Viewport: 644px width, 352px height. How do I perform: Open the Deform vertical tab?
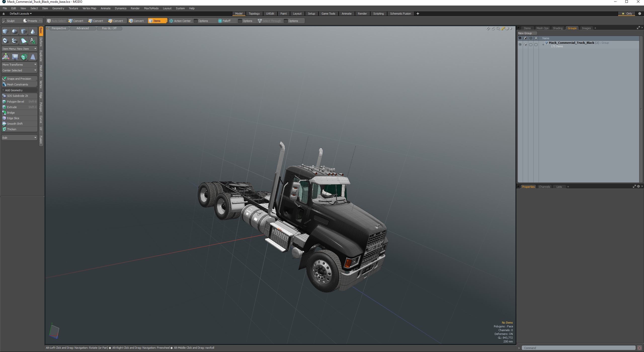point(41,42)
